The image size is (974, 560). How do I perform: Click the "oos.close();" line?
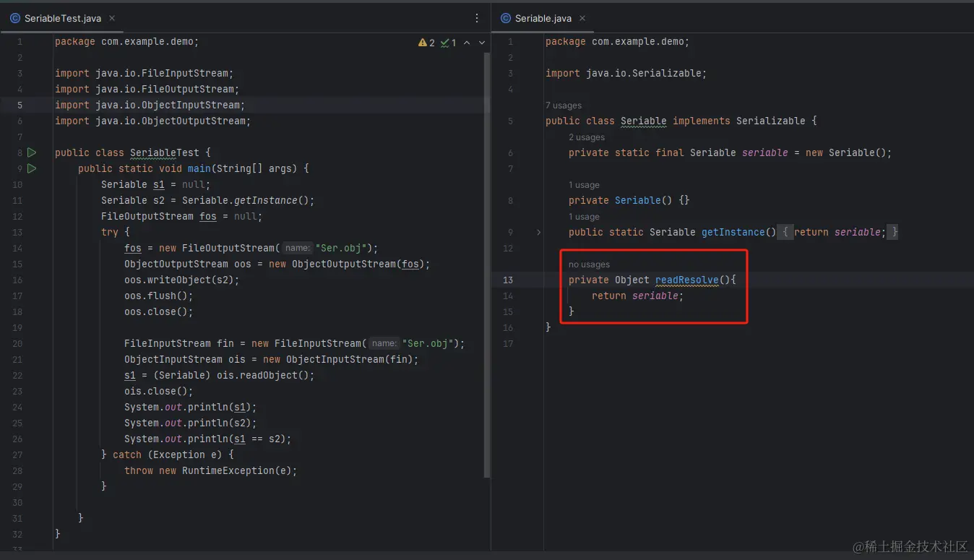[x=159, y=311]
